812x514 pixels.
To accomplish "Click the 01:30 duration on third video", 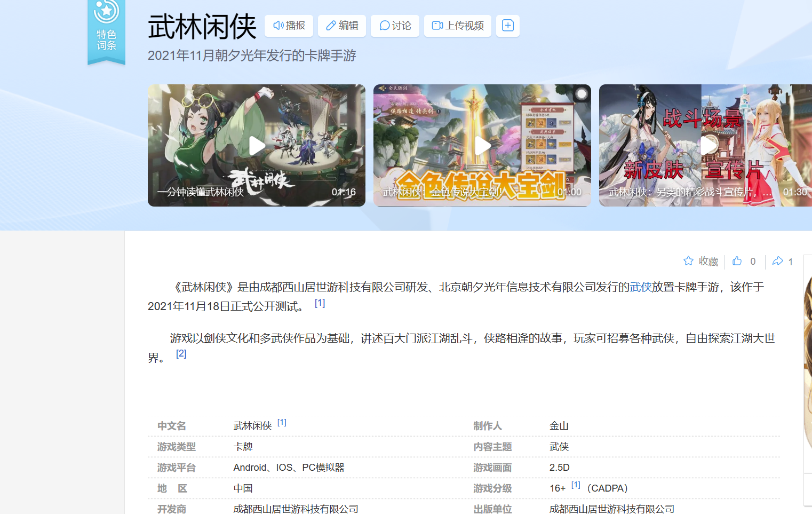I will [x=795, y=192].
